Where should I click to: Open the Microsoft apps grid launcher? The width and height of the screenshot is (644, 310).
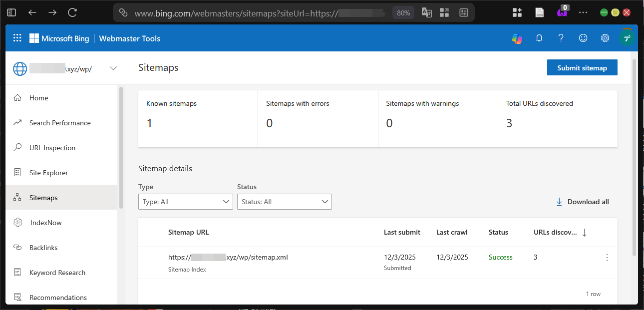(x=17, y=38)
